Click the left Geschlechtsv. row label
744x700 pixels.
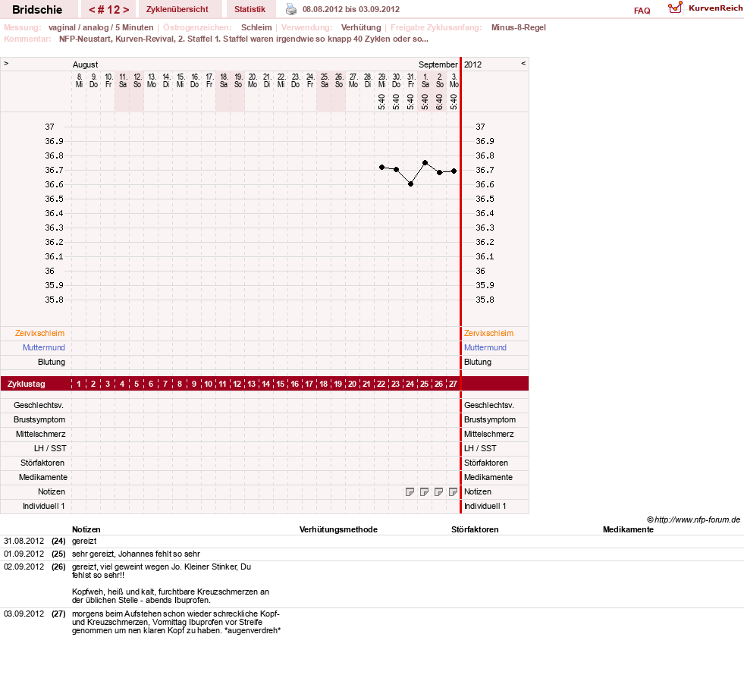(39, 405)
